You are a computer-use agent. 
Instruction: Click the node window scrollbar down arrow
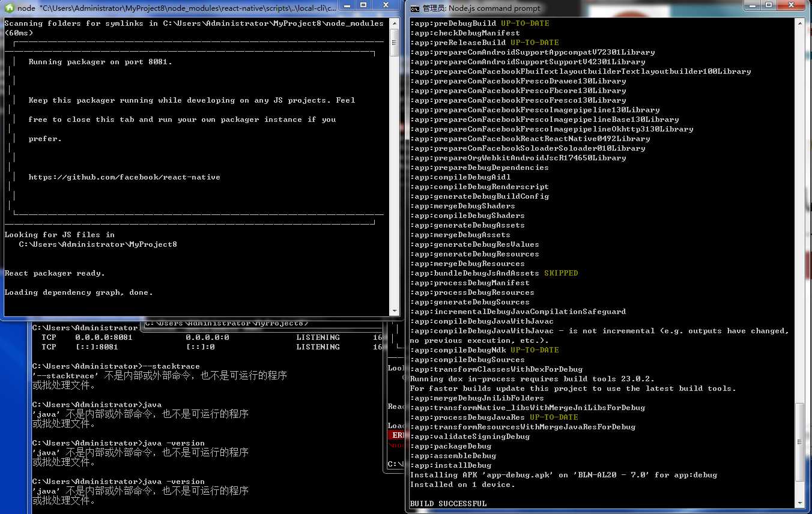pos(395,311)
